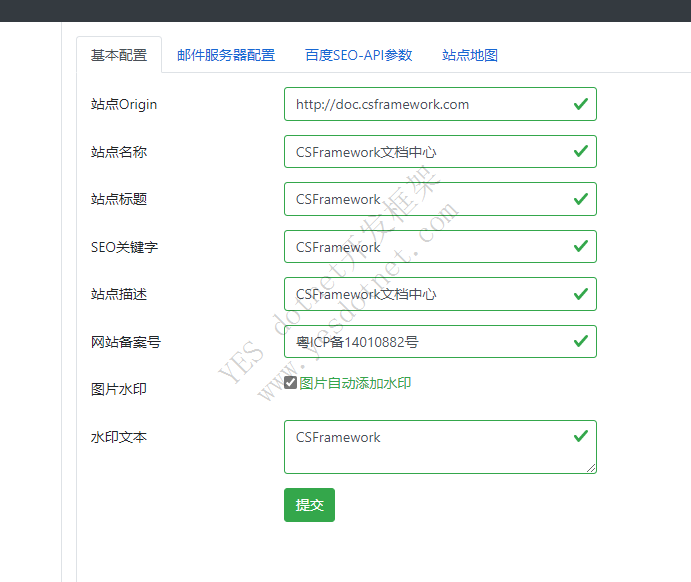Image resolution: width=691 pixels, height=582 pixels.
Task: Click the checkmark icon in 水印文本 textarea
Action: (x=581, y=436)
